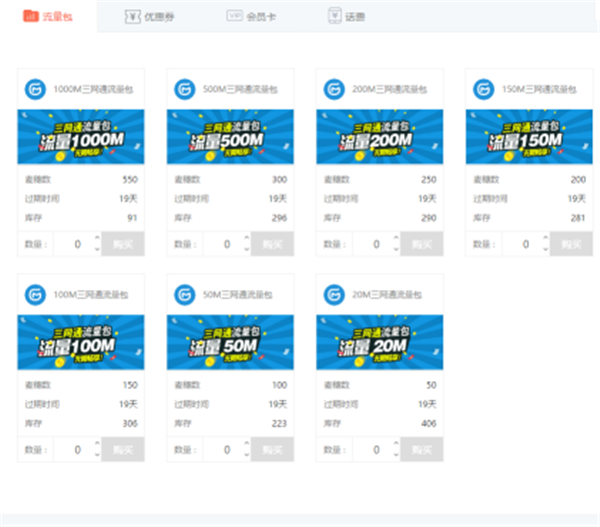Click the logo icon of 1000M三网通流量包

(35, 89)
